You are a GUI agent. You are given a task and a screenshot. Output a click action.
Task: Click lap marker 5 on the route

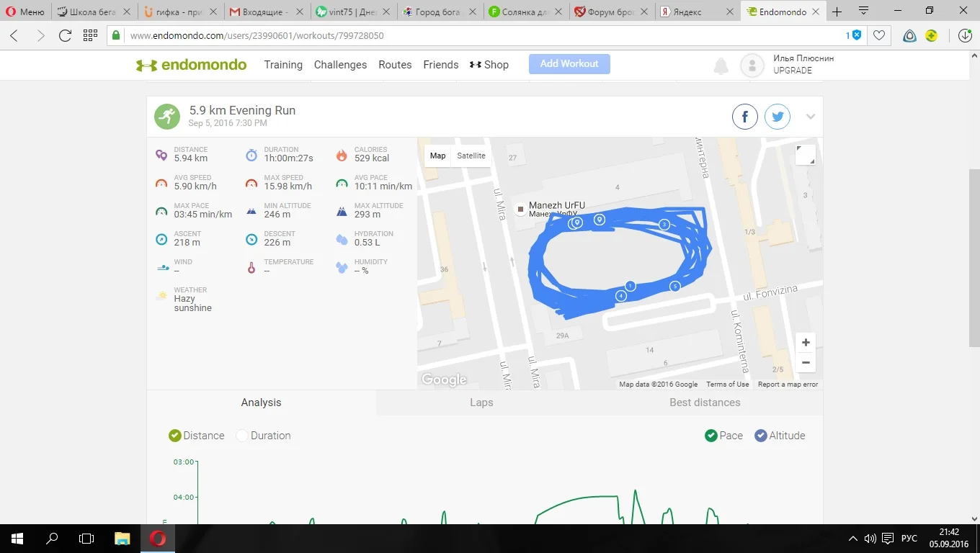pyautogui.click(x=675, y=287)
